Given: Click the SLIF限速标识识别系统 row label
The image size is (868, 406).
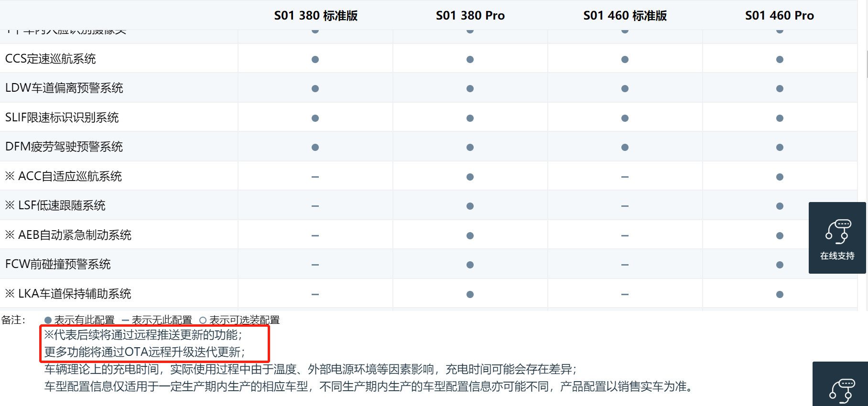Looking at the screenshot, I should [62, 118].
